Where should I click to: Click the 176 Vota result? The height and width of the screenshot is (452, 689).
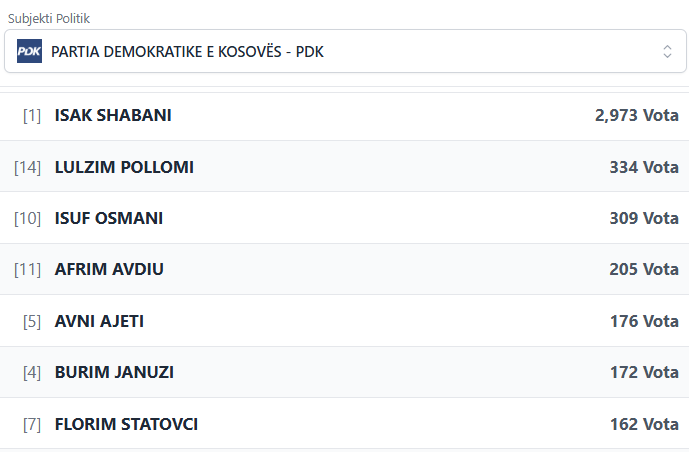point(643,321)
